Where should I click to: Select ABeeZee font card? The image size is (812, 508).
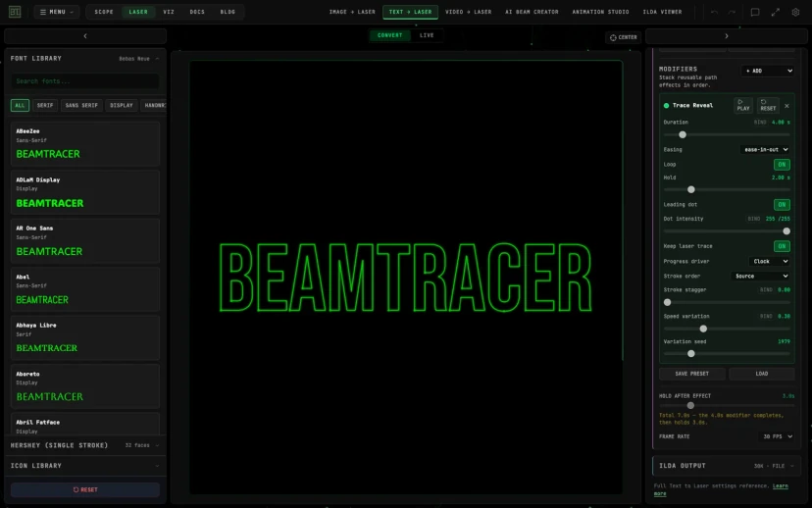point(85,144)
